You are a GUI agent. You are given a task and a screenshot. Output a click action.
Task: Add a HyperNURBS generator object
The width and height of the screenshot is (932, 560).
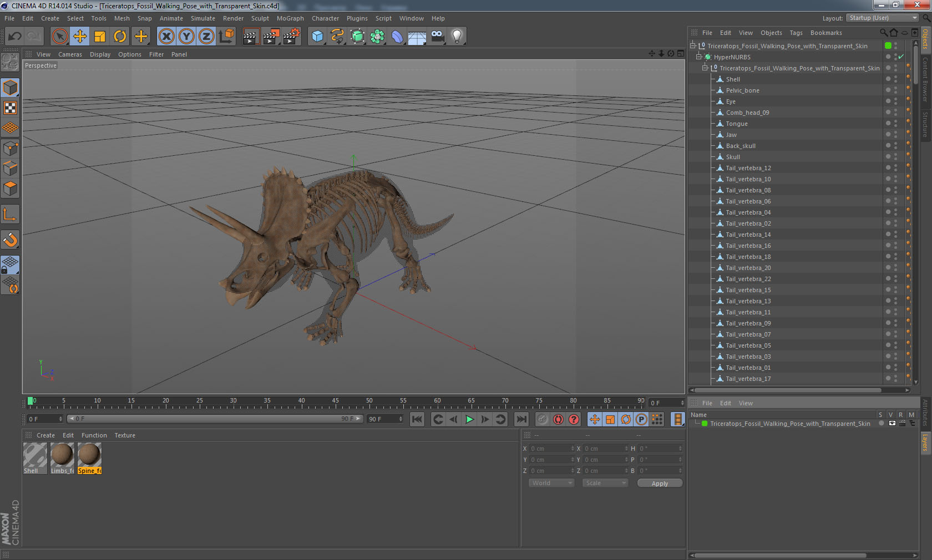click(357, 37)
